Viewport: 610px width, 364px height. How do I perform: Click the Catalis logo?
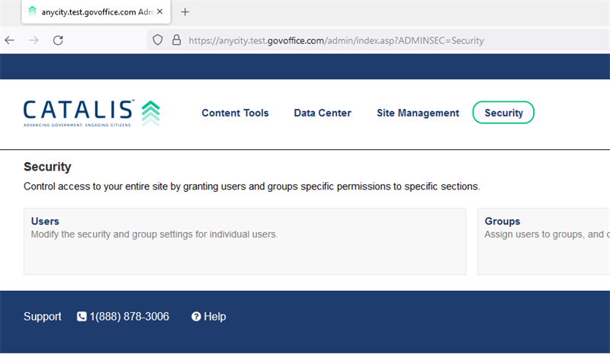pyautogui.click(x=91, y=113)
